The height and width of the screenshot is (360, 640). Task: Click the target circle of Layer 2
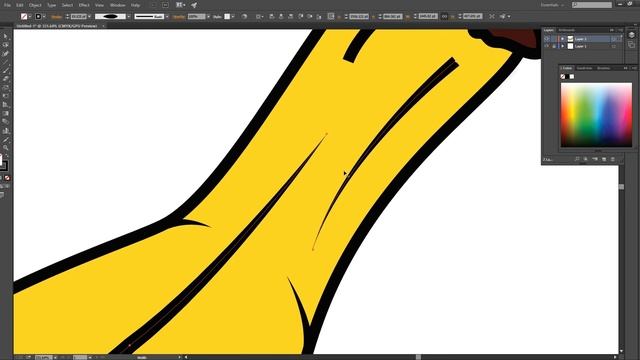(613, 39)
